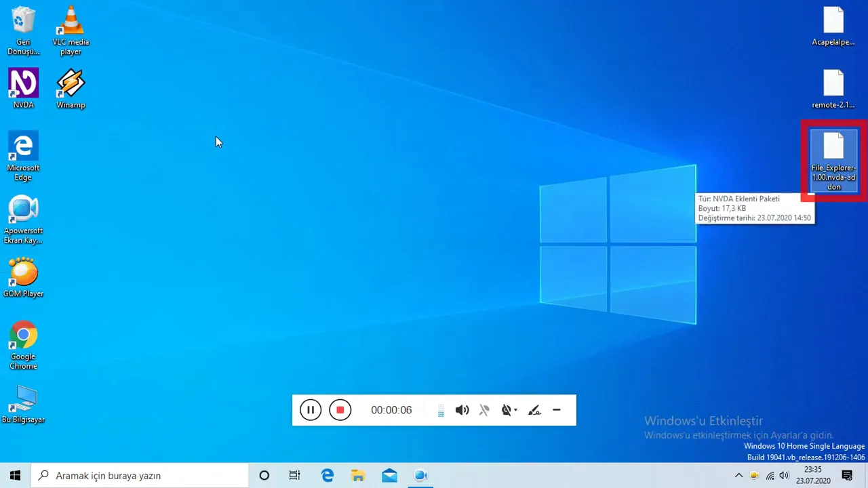Open Cortana from the taskbar

coord(264,475)
